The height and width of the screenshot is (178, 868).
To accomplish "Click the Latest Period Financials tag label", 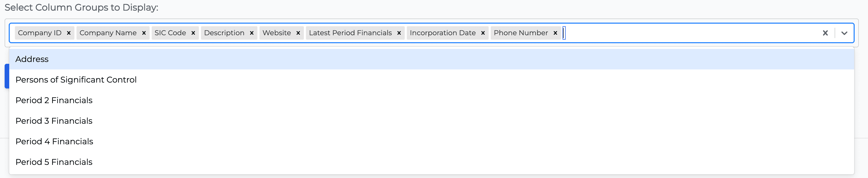I will (x=350, y=33).
